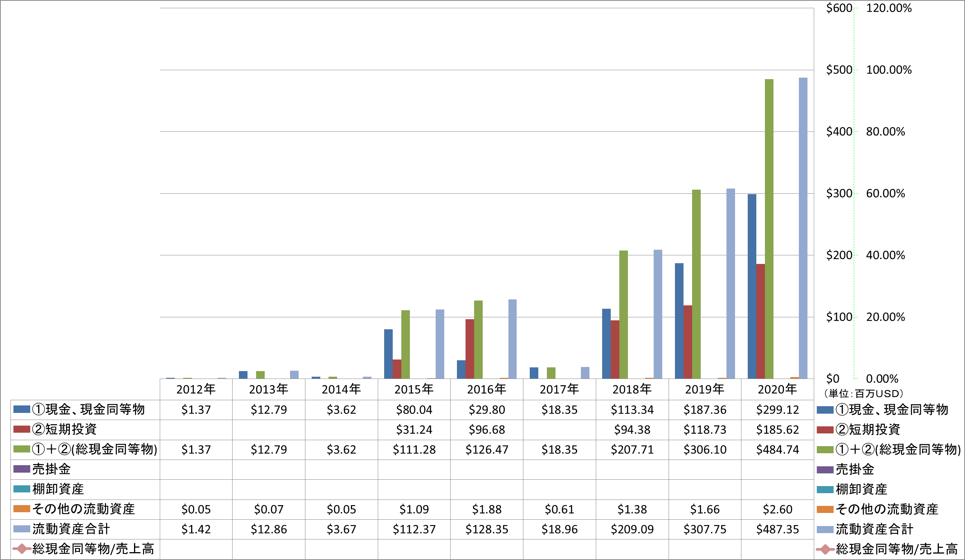
Task: Click the blue ①現金、現金同等物 swatch in left legend
Action: pyautogui.click(x=21, y=409)
